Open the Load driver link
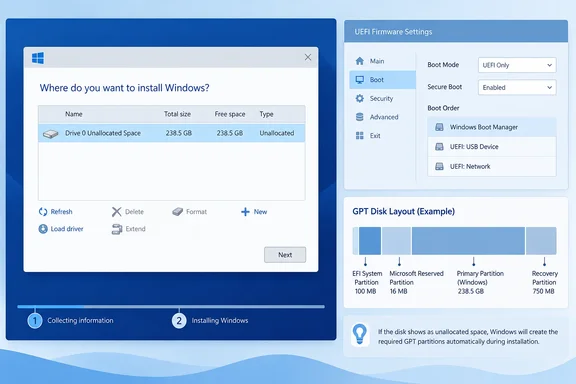 pyautogui.click(x=67, y=229)
